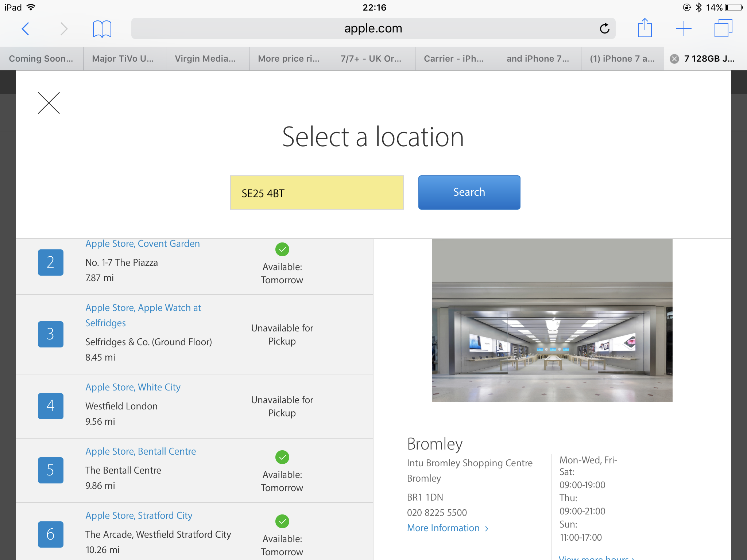The width and height of the screenshot is (747, 560).
Task: Open Apple Watch at Selfridges store link
Action: (143, 315)
